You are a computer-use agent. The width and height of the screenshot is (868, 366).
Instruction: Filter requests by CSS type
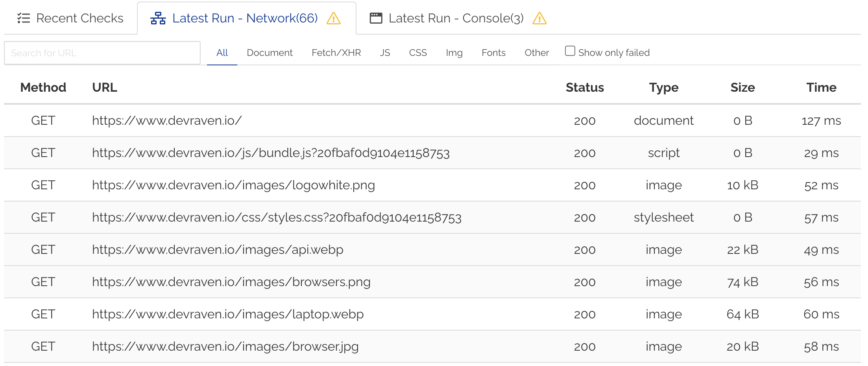click(417, 52)
